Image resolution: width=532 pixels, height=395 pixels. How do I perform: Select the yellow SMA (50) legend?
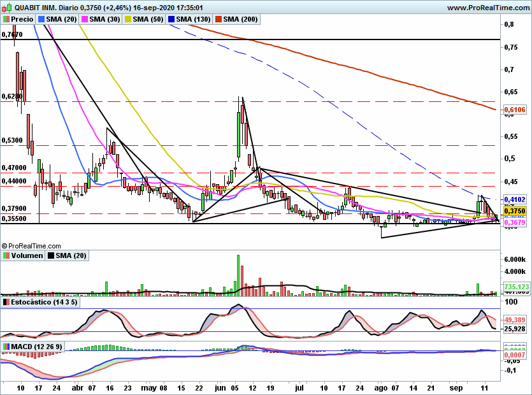pos(144,19)
